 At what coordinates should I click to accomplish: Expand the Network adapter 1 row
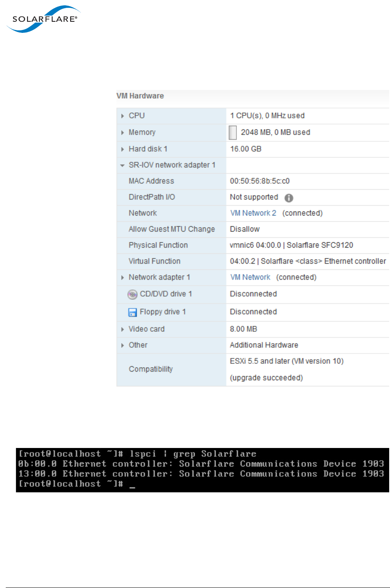pos(122,278)
